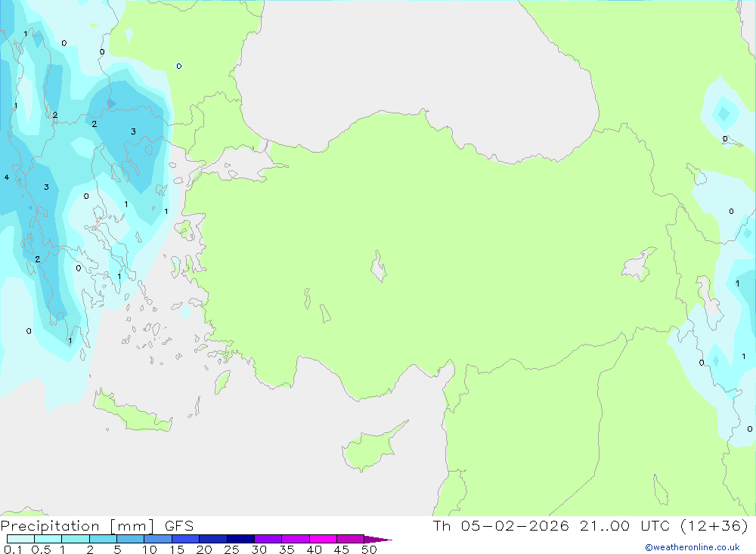756x554 pixels.
Task: Click the legend scale label '0.5'
Action: (x=41, y=549)
